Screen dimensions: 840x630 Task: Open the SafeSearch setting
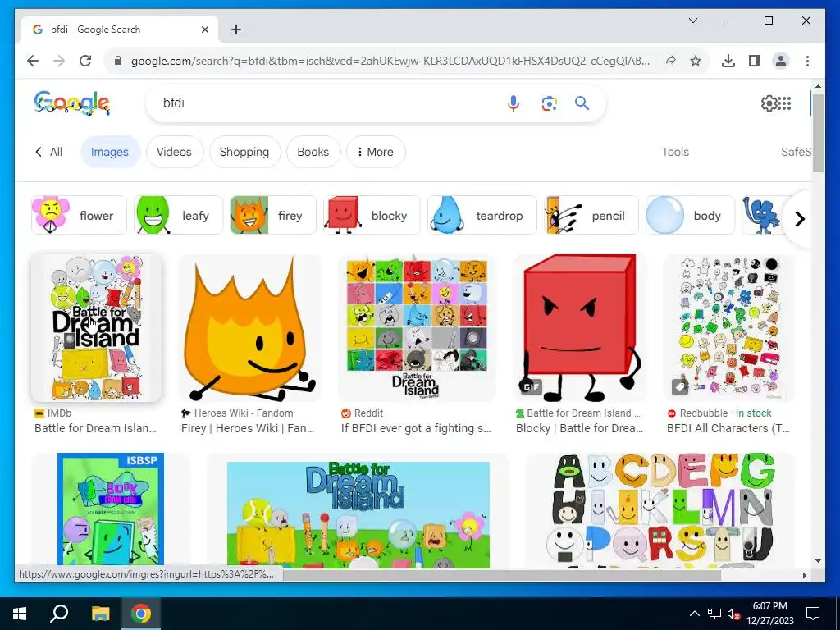(796, 152)
